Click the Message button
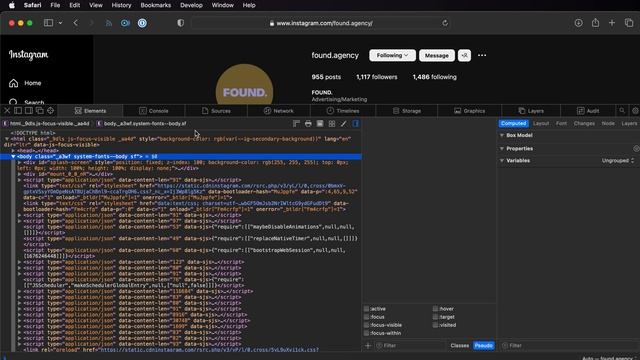This screenshot has height=360, width=640. (x=437, y=56)
